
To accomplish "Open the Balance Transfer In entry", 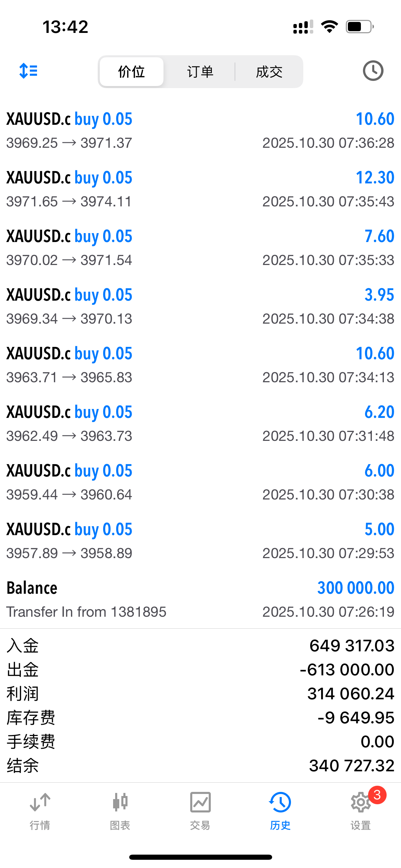I will tap(200, 600).
